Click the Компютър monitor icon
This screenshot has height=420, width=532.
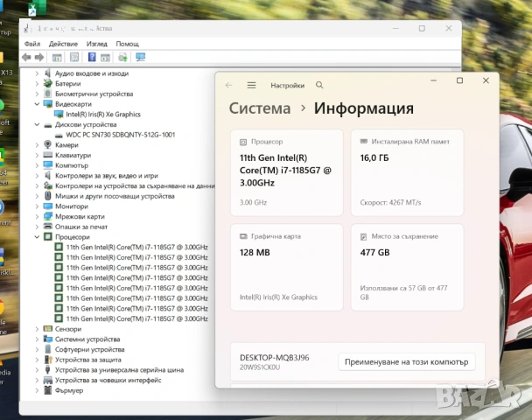[x=48, y=165]
